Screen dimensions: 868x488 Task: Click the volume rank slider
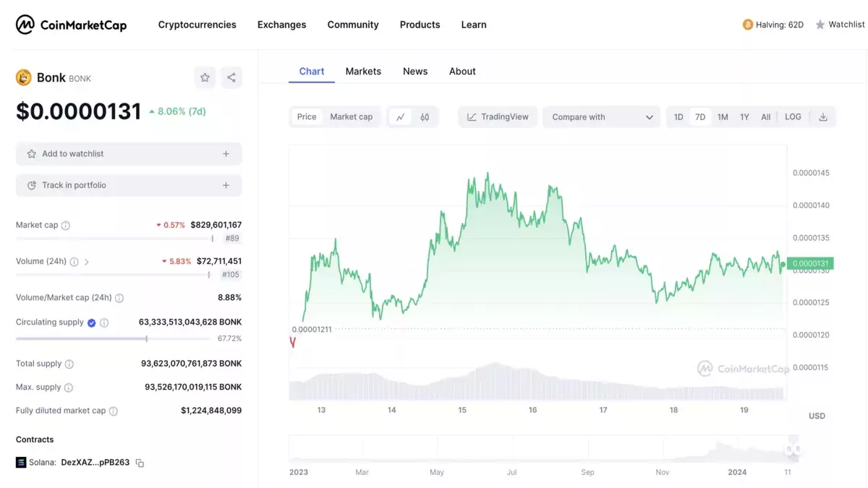[x=113, y=275]
